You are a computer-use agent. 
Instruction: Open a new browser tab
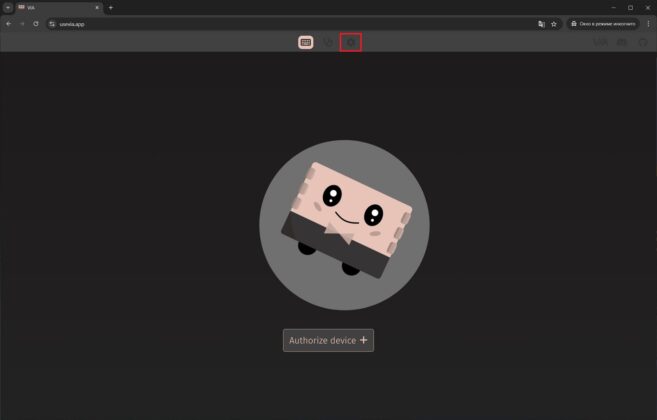tap(111, 8)
